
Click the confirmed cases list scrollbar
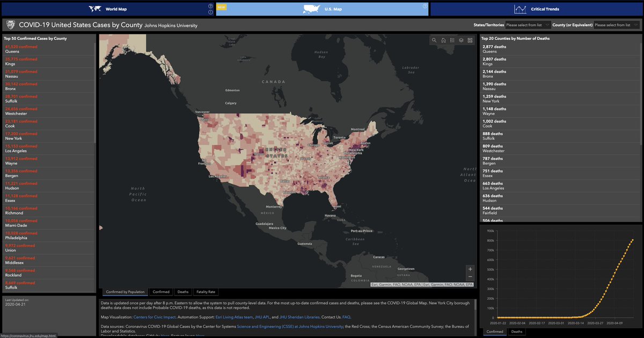coord(95,93)
